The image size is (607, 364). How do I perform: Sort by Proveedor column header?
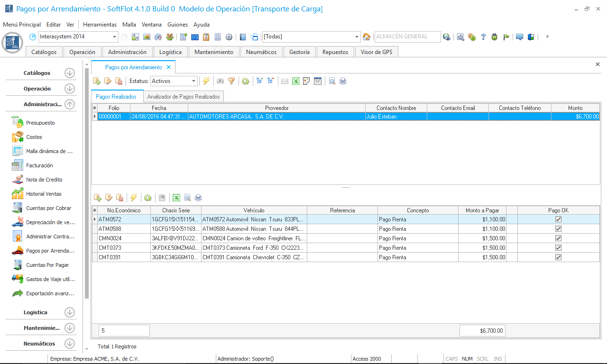pyautogui.click(x=276, y=108)
